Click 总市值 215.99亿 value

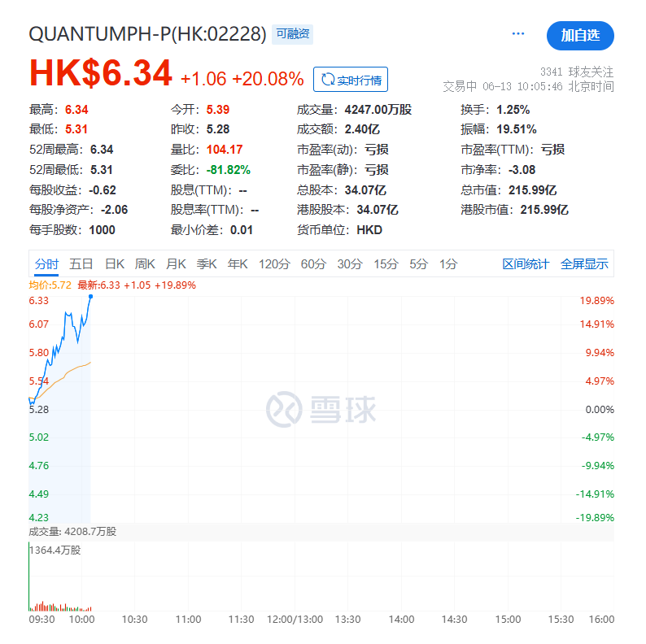click(532, 189)
